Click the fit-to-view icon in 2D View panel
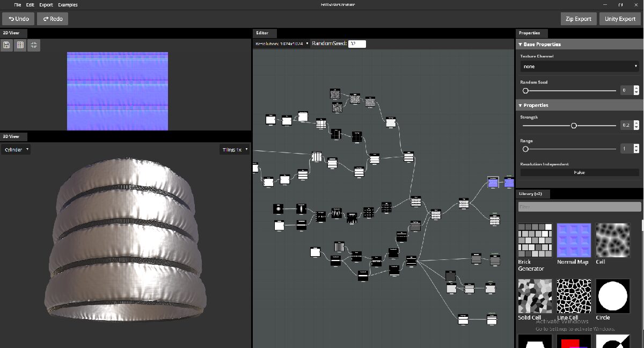Screen dimensions: 644x348 pos(33,45)
